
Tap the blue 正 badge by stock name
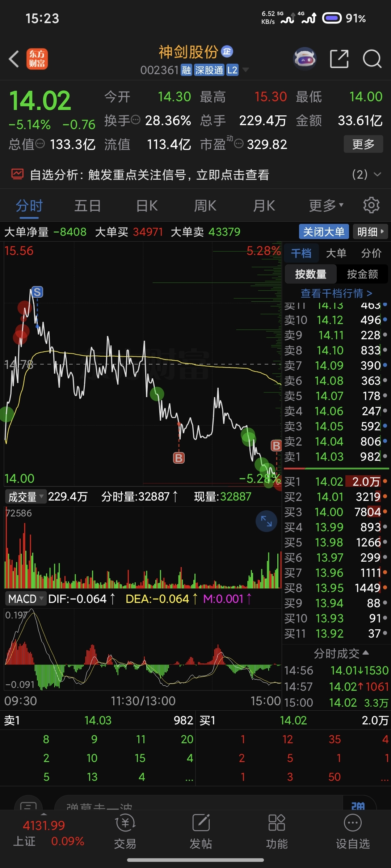[227, 52]
